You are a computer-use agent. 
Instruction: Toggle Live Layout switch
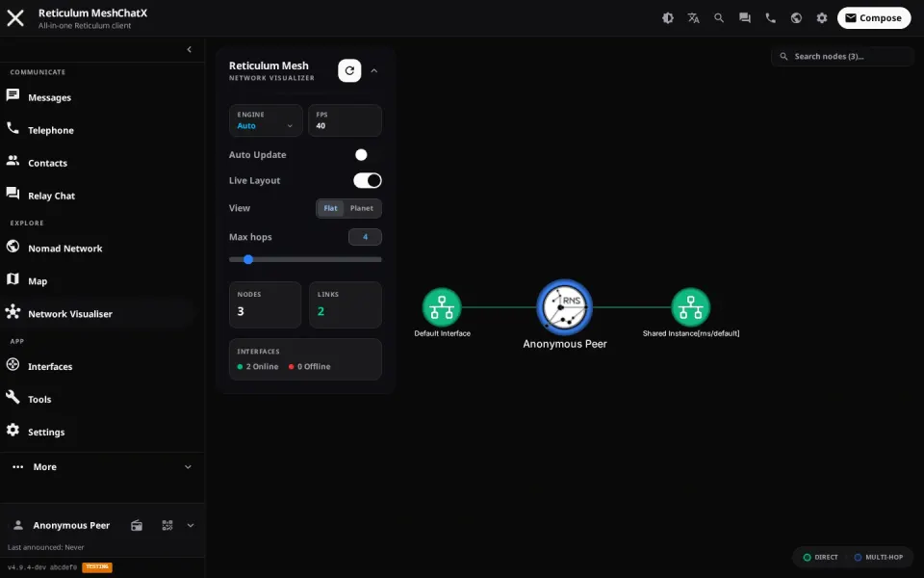(367, 180)
